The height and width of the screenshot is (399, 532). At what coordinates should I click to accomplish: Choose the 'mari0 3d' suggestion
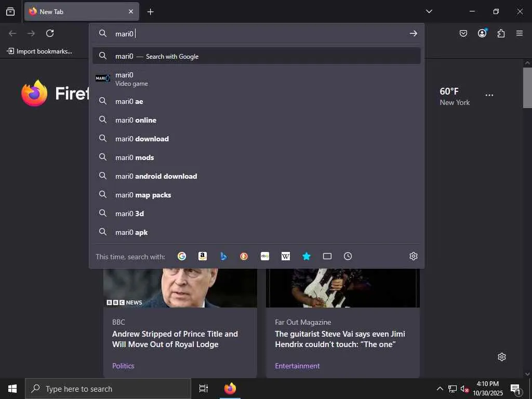(257, 214)
